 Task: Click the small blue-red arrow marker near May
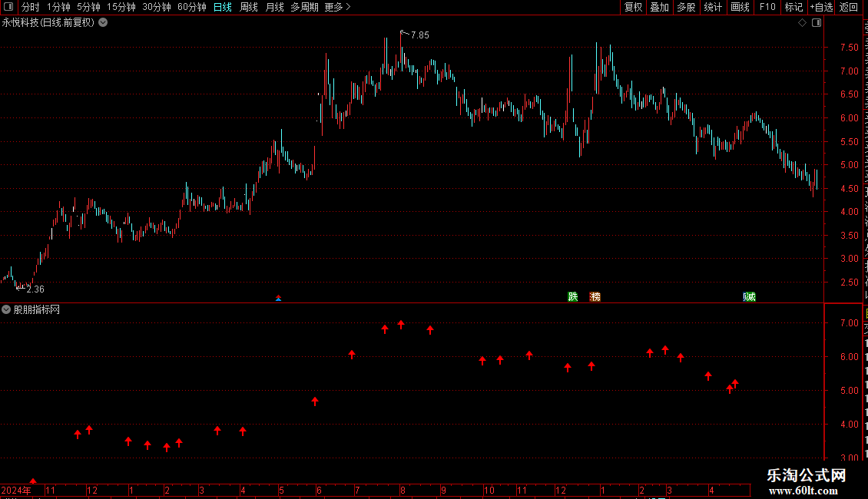coord(278,298)
